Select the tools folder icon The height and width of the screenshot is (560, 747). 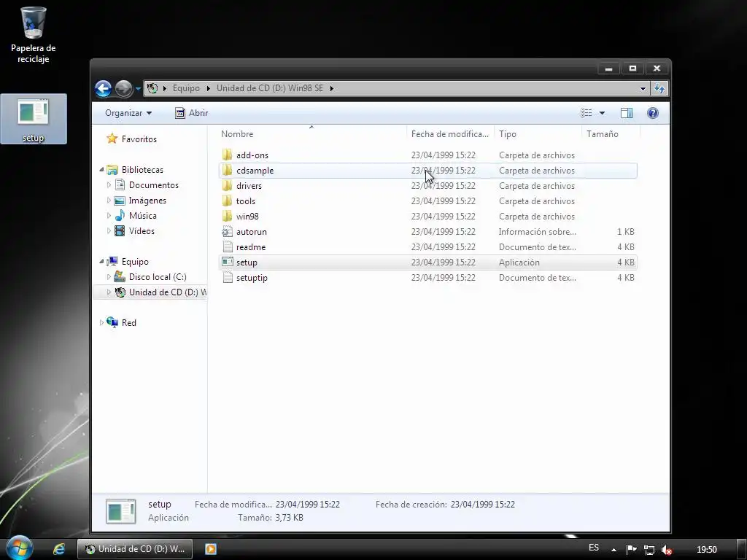228,201
